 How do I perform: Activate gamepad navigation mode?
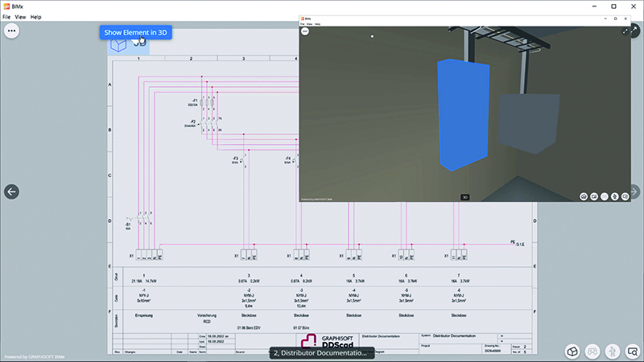(592, 351)
